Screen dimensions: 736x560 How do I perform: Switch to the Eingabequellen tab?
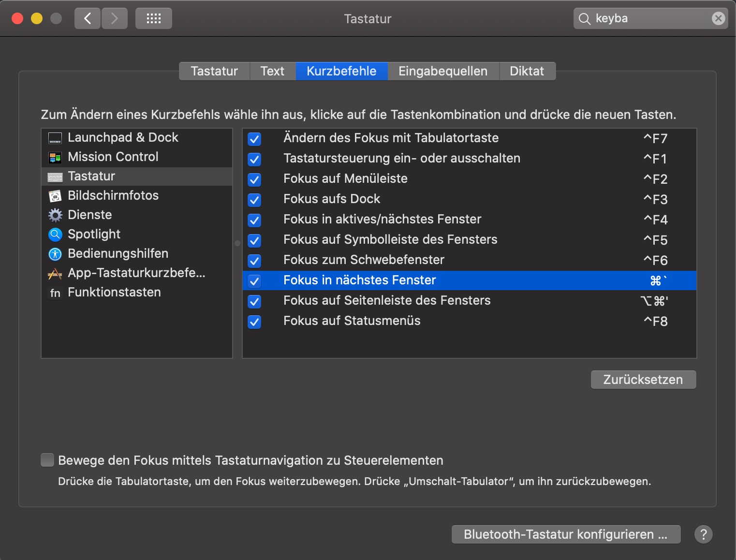click(442, 71)
